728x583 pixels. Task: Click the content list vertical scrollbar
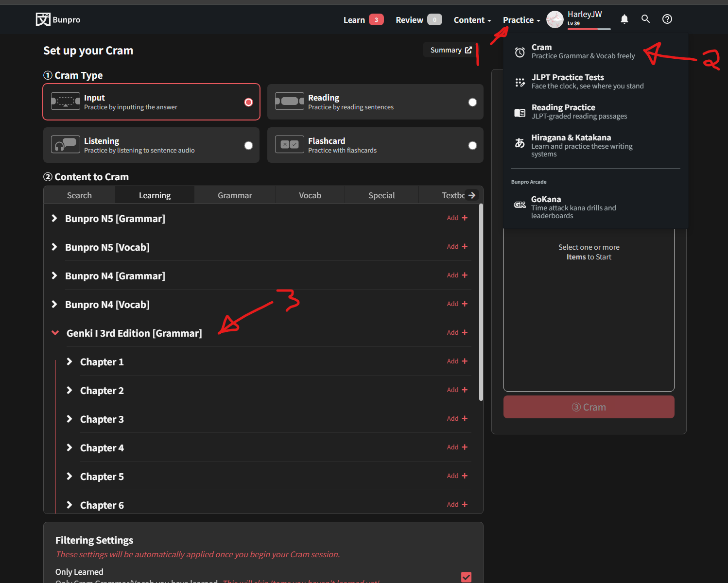coord(481,301)
